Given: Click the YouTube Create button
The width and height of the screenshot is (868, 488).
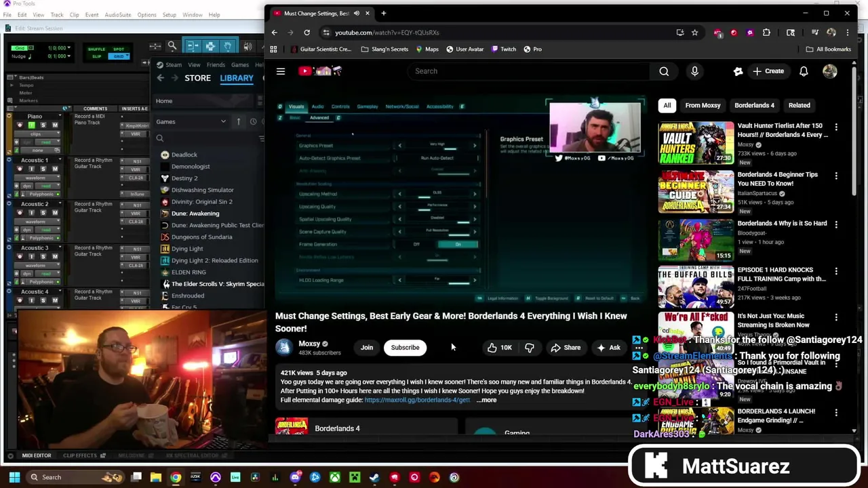Looking at the screenshot, I should tap(768, 71).
